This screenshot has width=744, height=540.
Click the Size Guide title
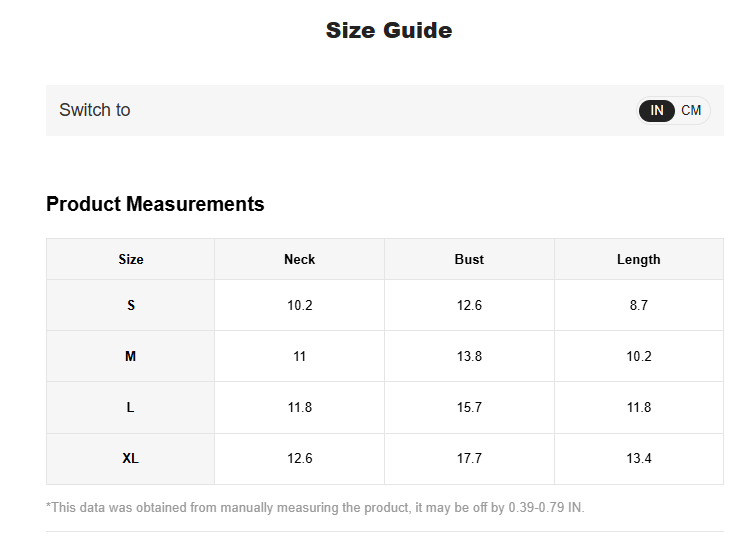389,30
